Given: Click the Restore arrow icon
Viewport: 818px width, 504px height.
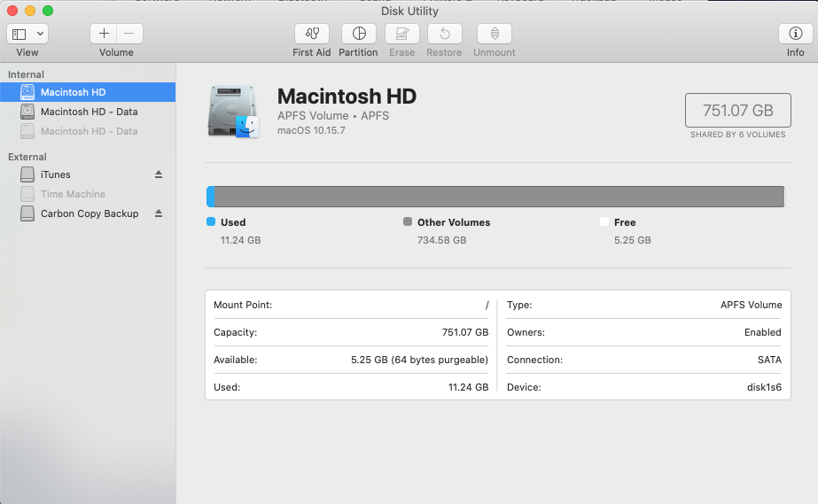Looking at the screenshot, I should click(x=445, y=34).
